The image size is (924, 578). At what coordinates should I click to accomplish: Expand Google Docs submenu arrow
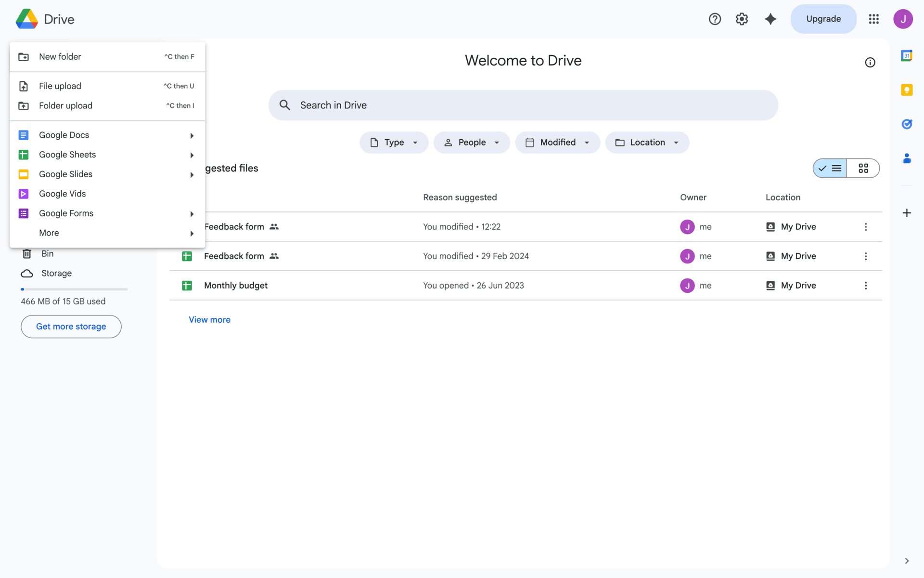(192, 136)
